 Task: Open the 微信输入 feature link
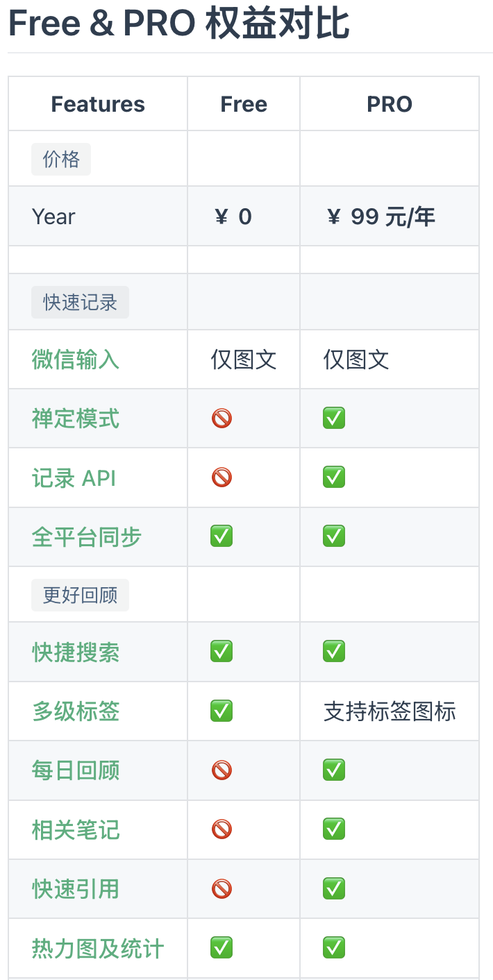(76, 360)
